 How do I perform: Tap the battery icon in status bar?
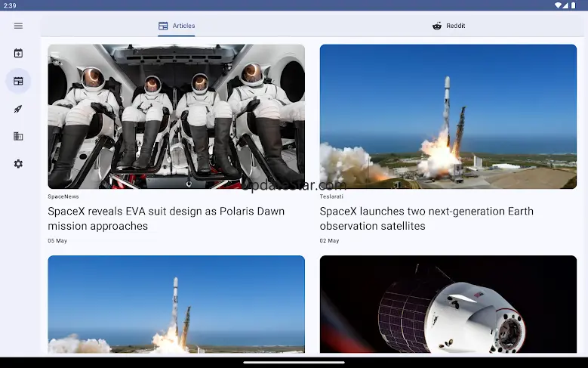point(574,5)
